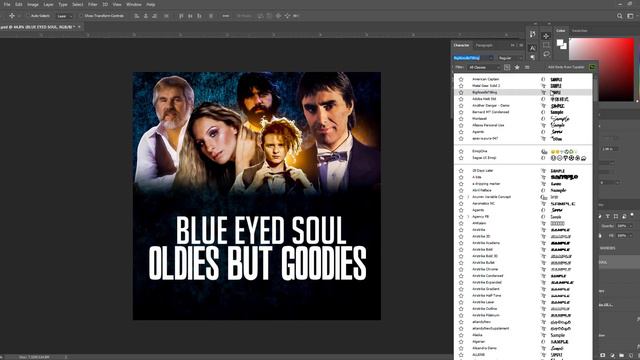This screenshot has height=360, width=640.
Task: Open the Layer menu
Action: click(x=49, y=4)
